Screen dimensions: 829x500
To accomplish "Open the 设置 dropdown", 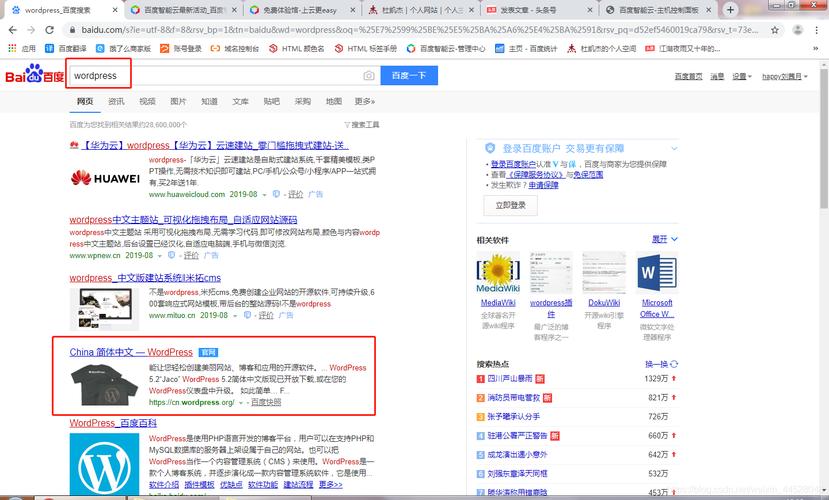I will pyautogui.click(x=742, y=76).
